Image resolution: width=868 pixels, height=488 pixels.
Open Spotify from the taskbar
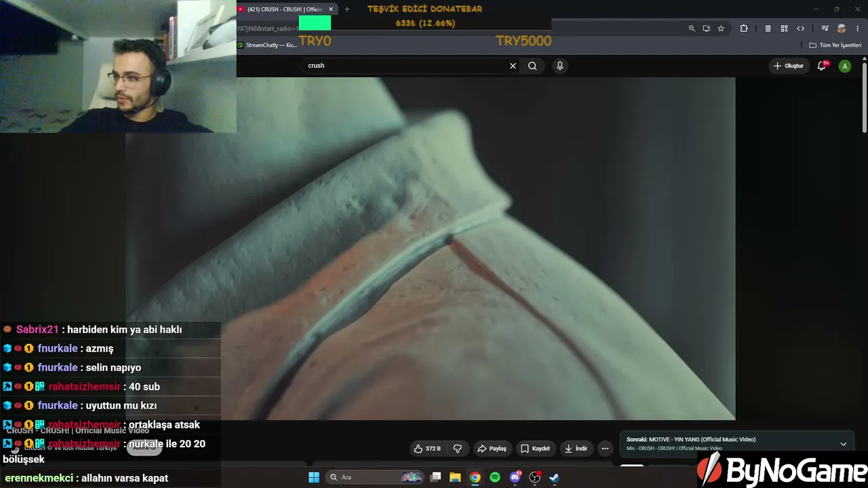495,477
